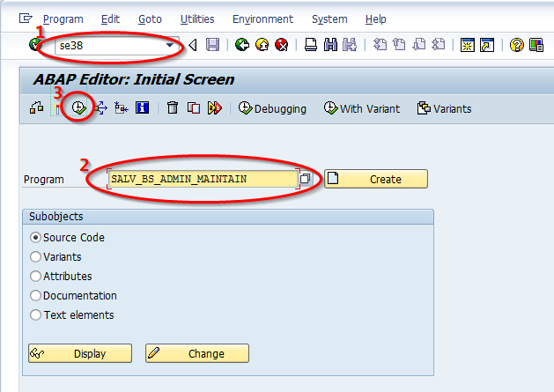
Task: Click the Change button
Action: click(197, 353)
